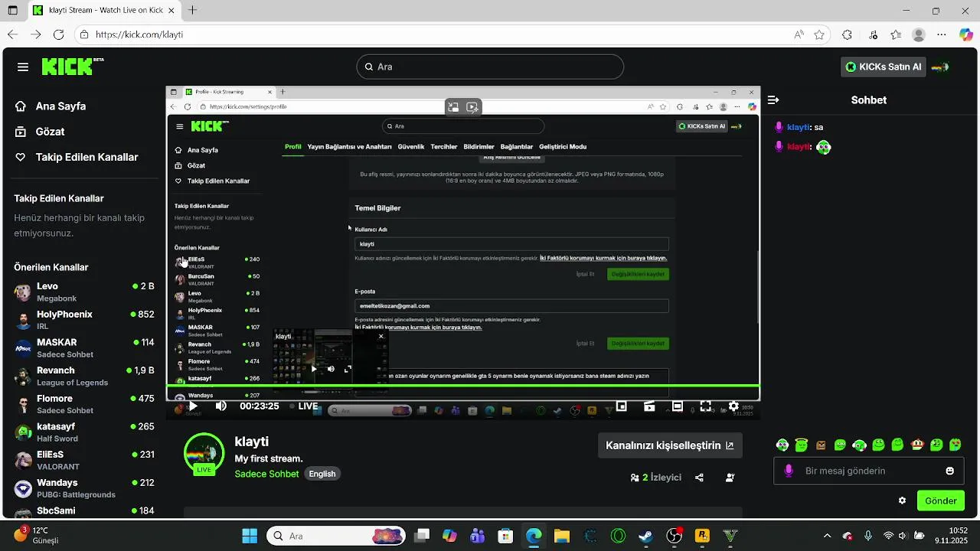Share the klayti stream
This screenshot has height=551, width=980.
(x=699, y=478)
